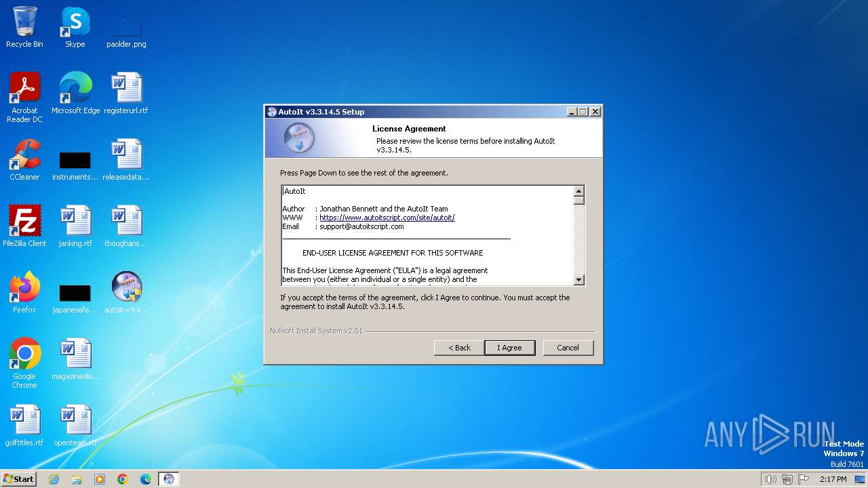Click the license scrollbar thumb

(578, 201)
